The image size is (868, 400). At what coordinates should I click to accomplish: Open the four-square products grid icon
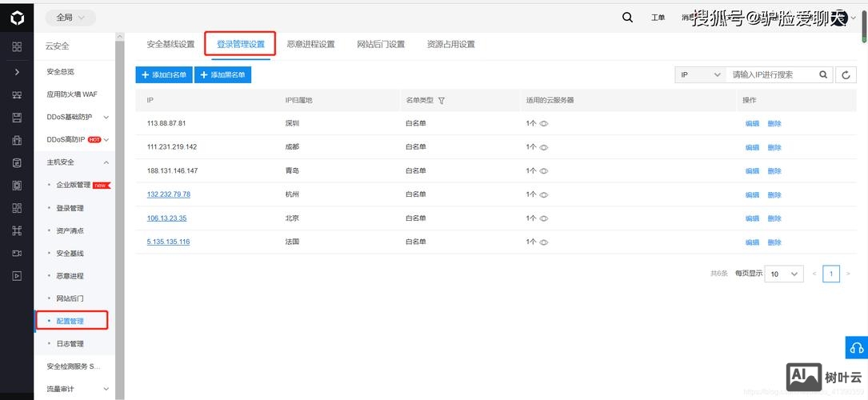pos(17,46)
